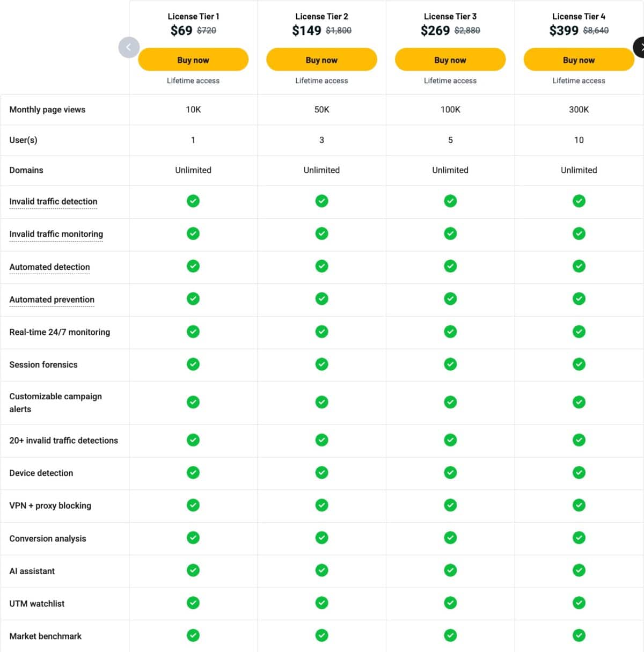Viewport: 644px width, 652px height.
Task: Click Tier 4 Device detection checkmark
Action: [x=579, y=473]
